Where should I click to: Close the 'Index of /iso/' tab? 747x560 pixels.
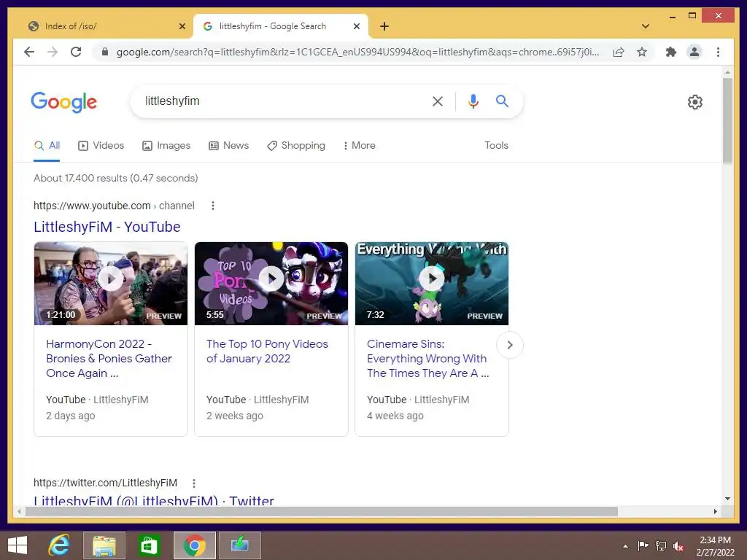pos(182,26)
